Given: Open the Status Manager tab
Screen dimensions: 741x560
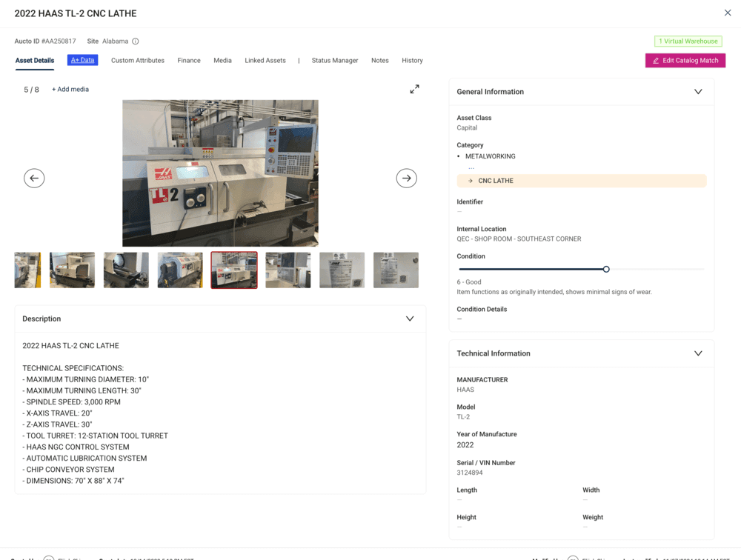Looking at the screenshot, I should [x=335, y=61].
